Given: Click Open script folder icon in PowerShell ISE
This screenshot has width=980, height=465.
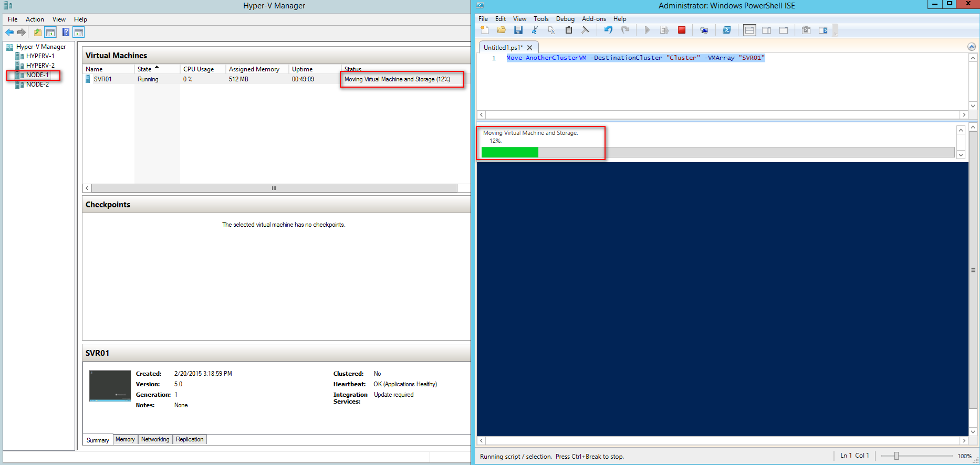Looking at the screenshot, I should pos(502,30).
